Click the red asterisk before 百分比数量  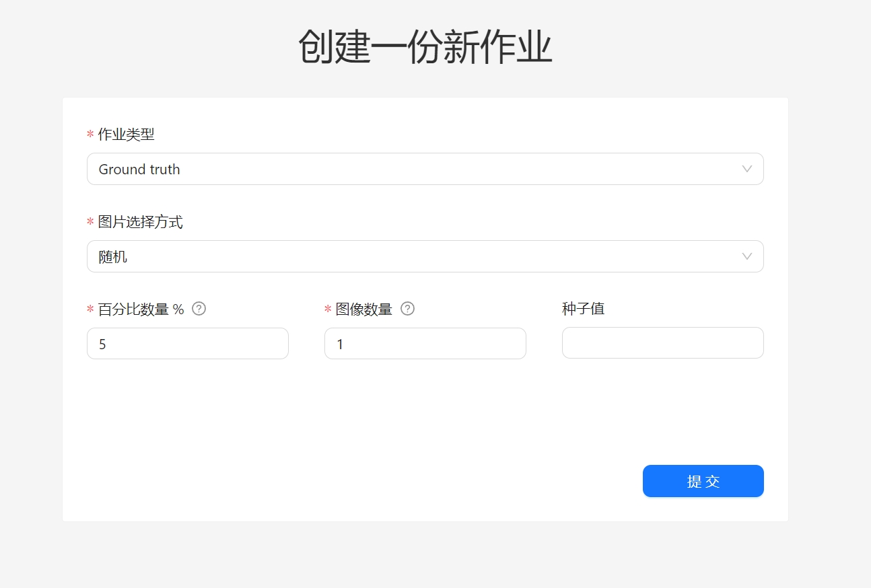[x=90, y=310]
